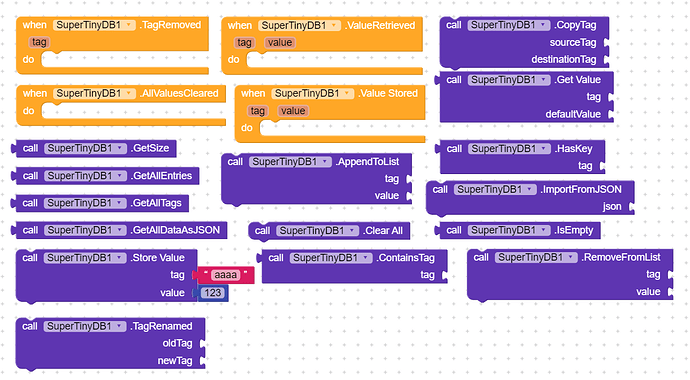Select the tag parameter in Value Stored event

pos(257,111)
